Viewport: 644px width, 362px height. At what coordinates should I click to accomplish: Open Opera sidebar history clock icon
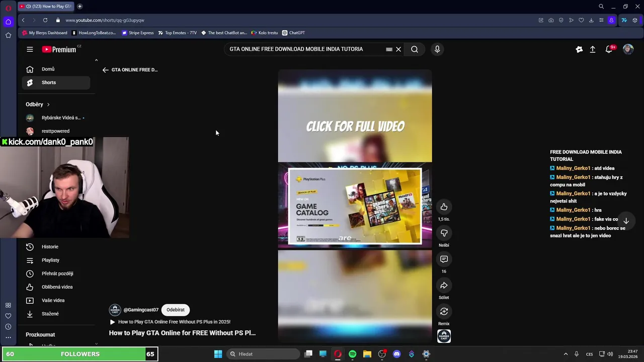click(x=8, y=327)
